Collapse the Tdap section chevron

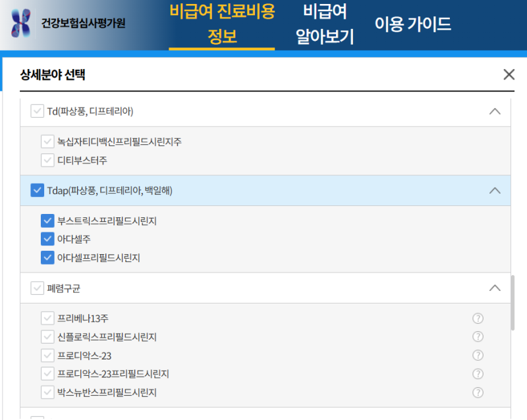coord(495,190)
